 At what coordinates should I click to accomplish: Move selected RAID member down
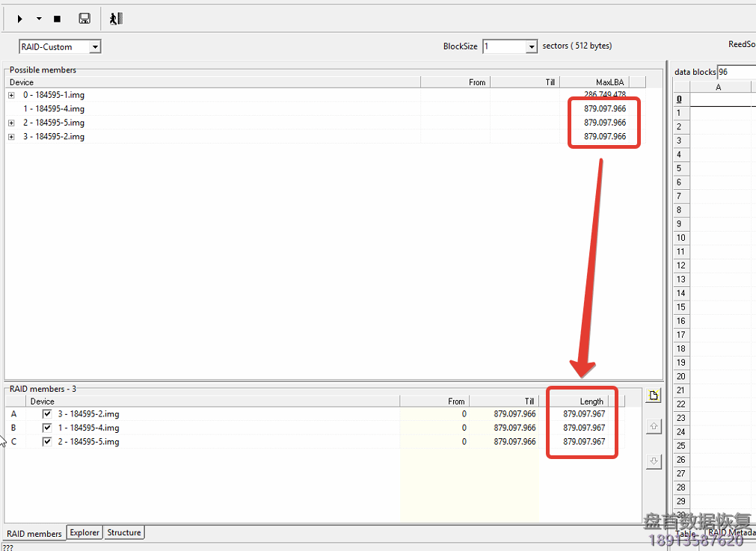point(654,461)
